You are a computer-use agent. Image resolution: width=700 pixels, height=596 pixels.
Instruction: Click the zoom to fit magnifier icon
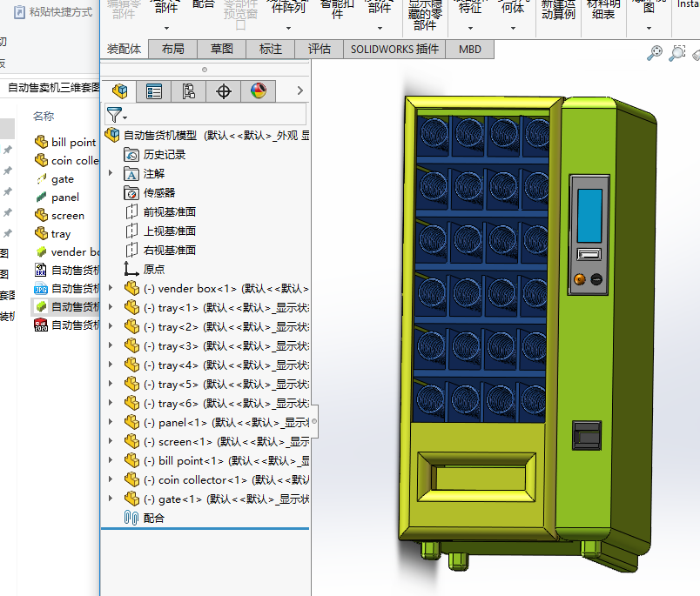[x=655, y=54]
